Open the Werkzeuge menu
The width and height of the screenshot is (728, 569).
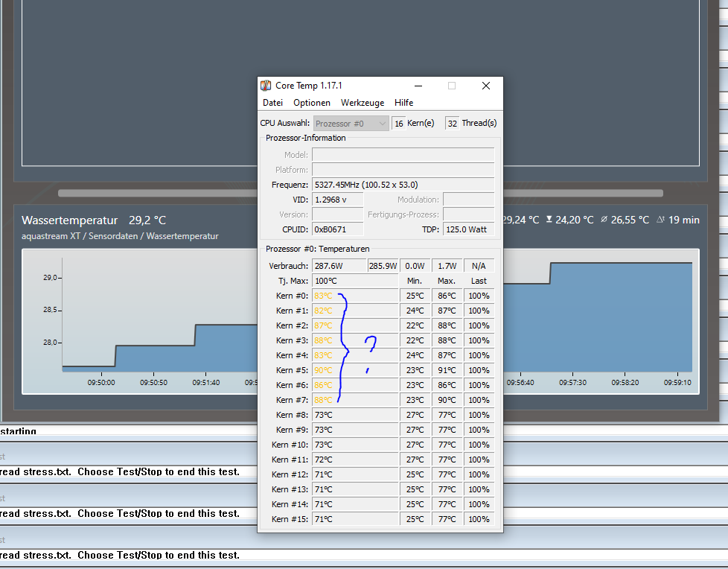tap(363, 103)
